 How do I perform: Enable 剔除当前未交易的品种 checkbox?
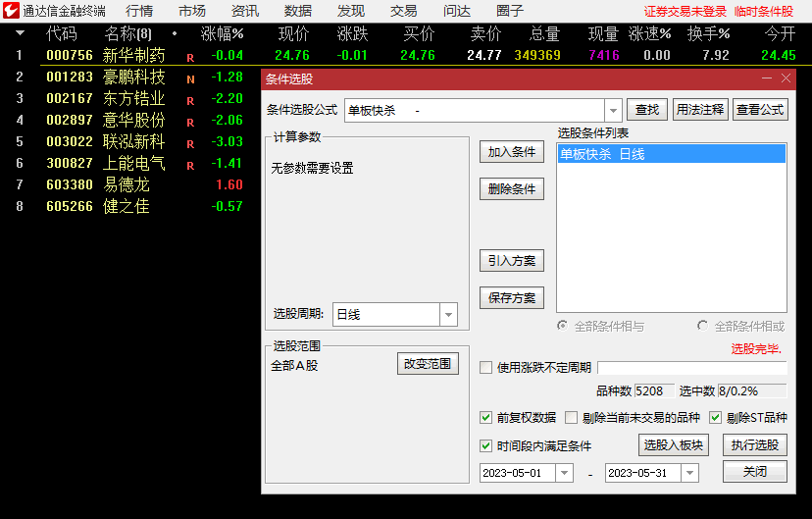(571, 418)
